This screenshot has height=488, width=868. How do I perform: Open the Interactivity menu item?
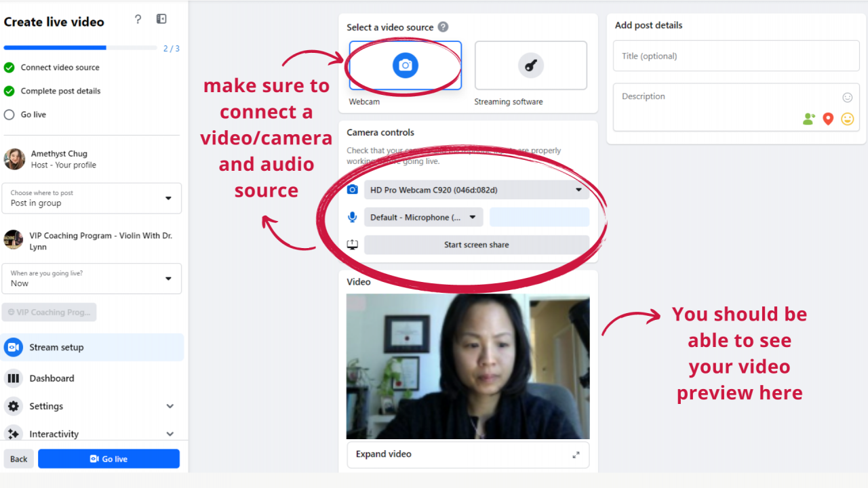coord(93,434)
